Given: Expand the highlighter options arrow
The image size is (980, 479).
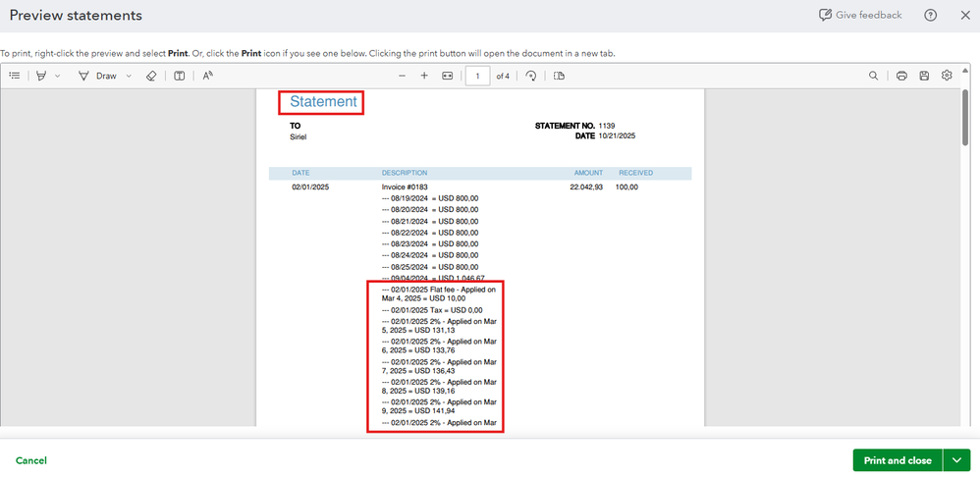Looking at the screenshot, I should pos(58,76).
